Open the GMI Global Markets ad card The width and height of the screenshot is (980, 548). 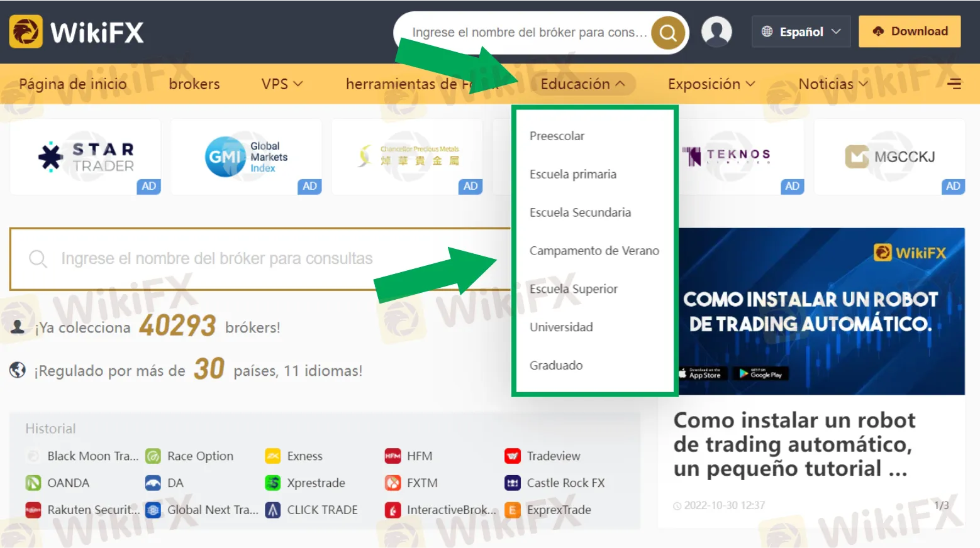pos(247,156)
